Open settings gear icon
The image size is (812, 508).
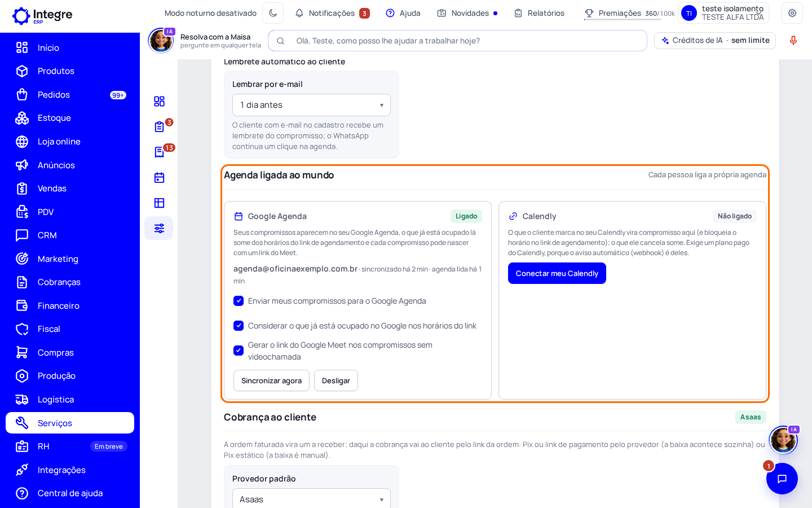(792, 13)
